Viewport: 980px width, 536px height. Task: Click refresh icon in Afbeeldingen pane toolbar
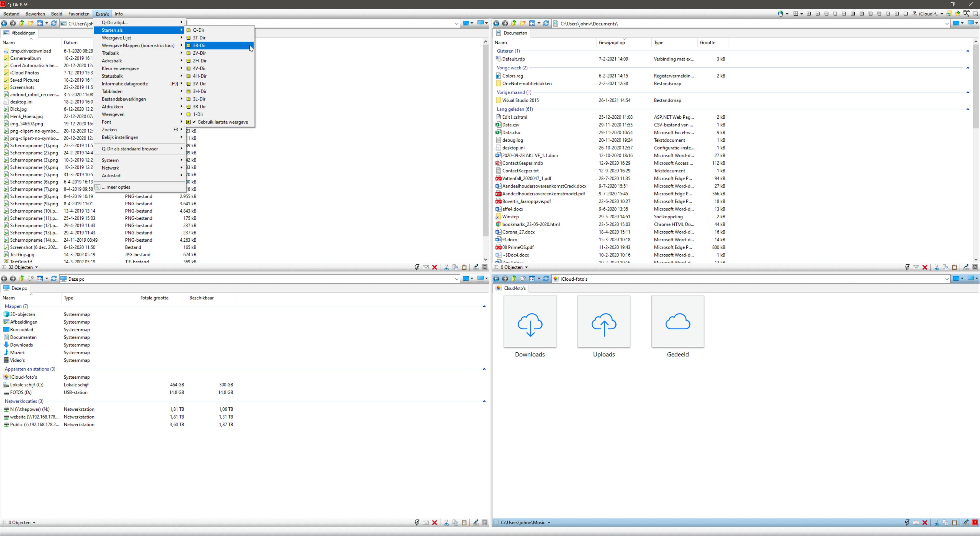tap(54, 23)
